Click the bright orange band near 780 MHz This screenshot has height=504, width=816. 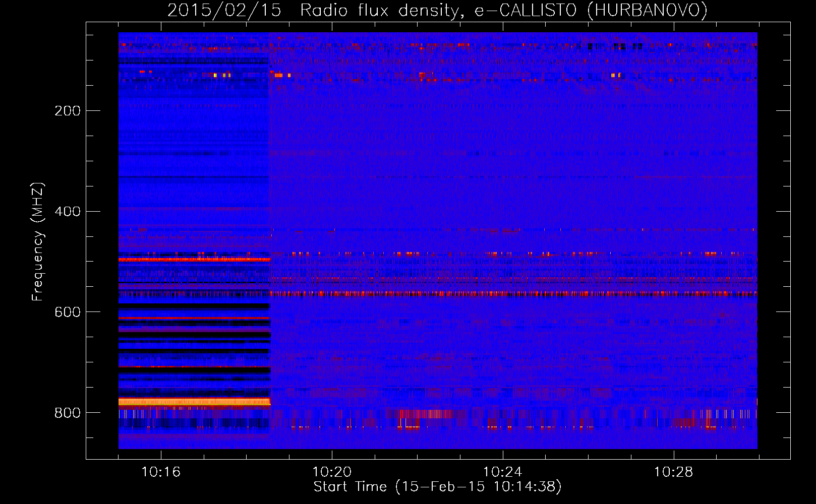[194, 402]
